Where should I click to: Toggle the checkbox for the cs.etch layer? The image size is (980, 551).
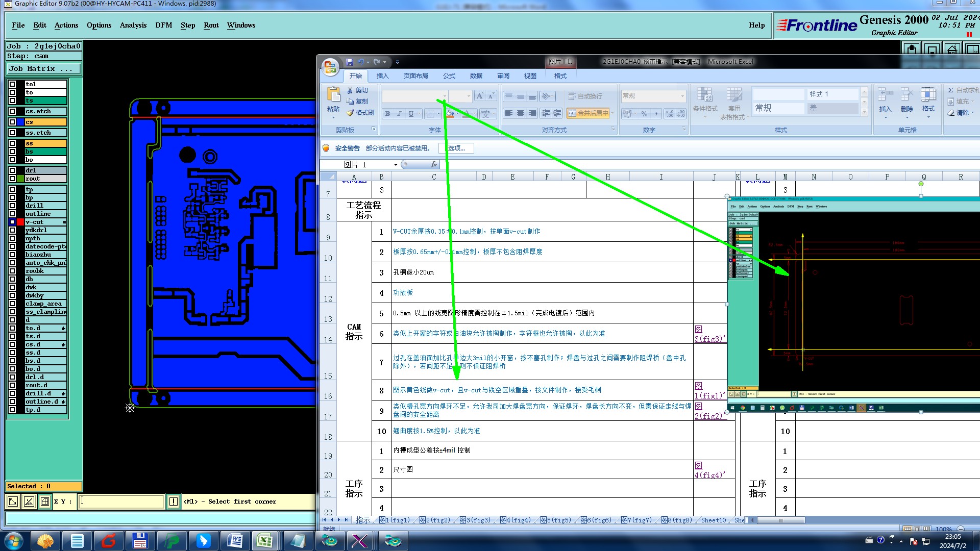(x=12, y=111)
